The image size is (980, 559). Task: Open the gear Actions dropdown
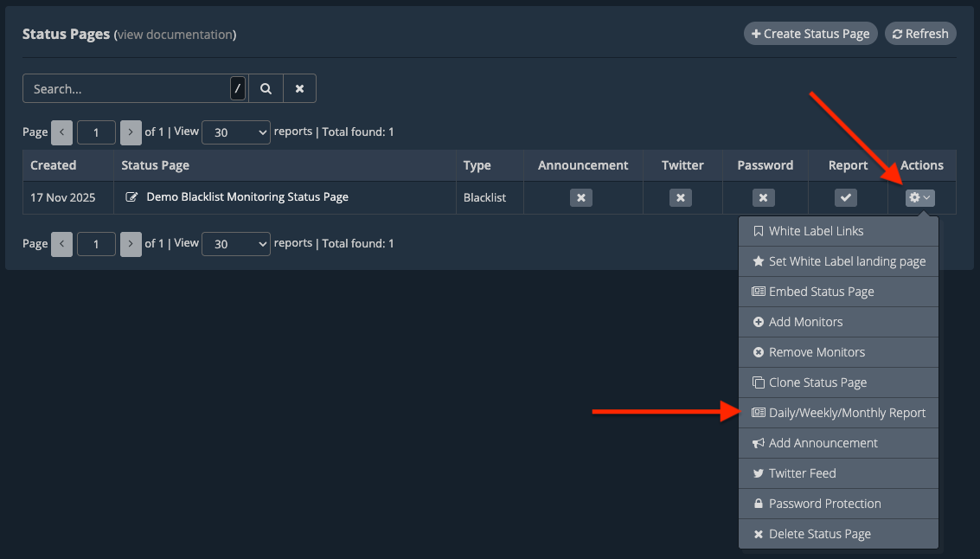click(919, 198)
